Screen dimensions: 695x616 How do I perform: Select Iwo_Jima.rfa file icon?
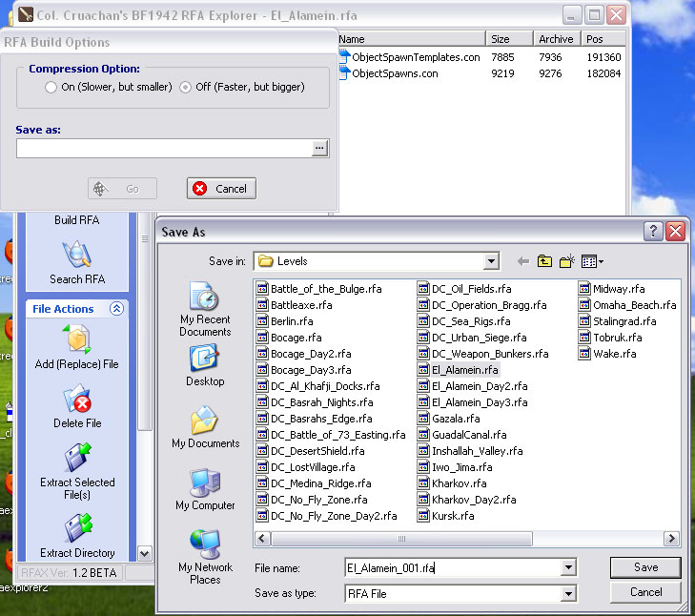click(423, 467)
